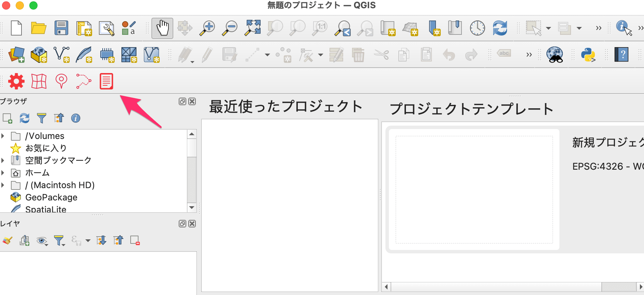Viewport: 644px width, 295px height.
Task: Click the red location pin plugin icon
Action: 61,81
